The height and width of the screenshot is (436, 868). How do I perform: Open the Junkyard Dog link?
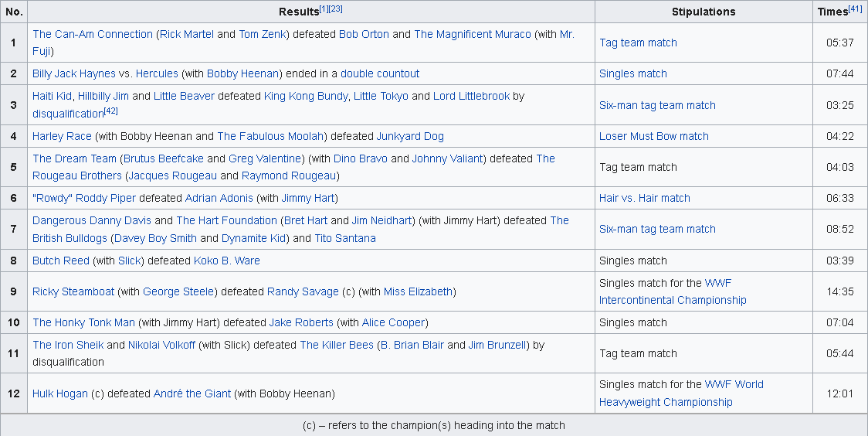coord(410,136)
